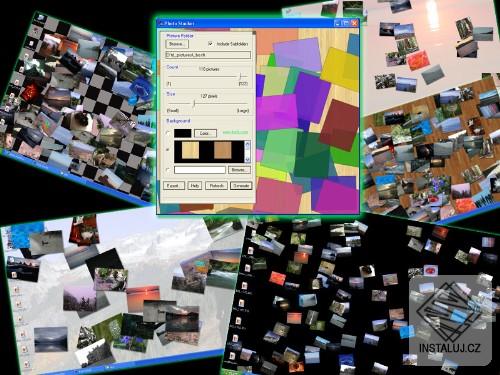Click the Count pictures slider handle
Screen dimensions: 500x375
coord(240,76)
